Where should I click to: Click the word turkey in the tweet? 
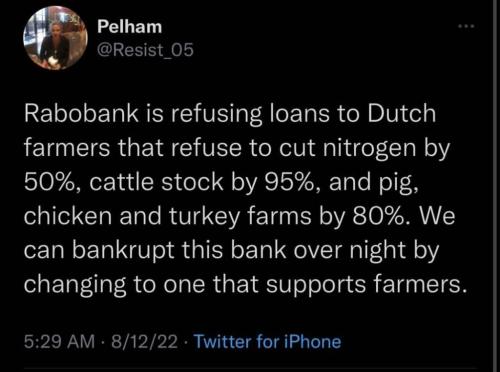click(x=204, y=217)
